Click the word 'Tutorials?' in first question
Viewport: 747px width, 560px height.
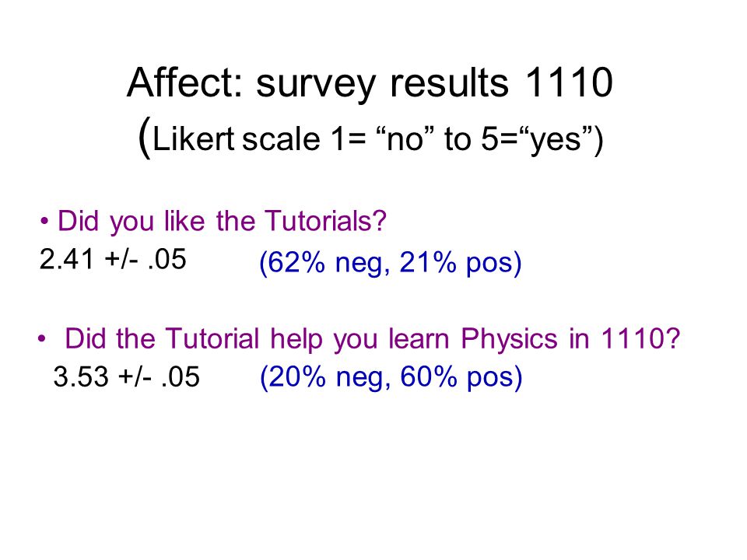point(325,221)
